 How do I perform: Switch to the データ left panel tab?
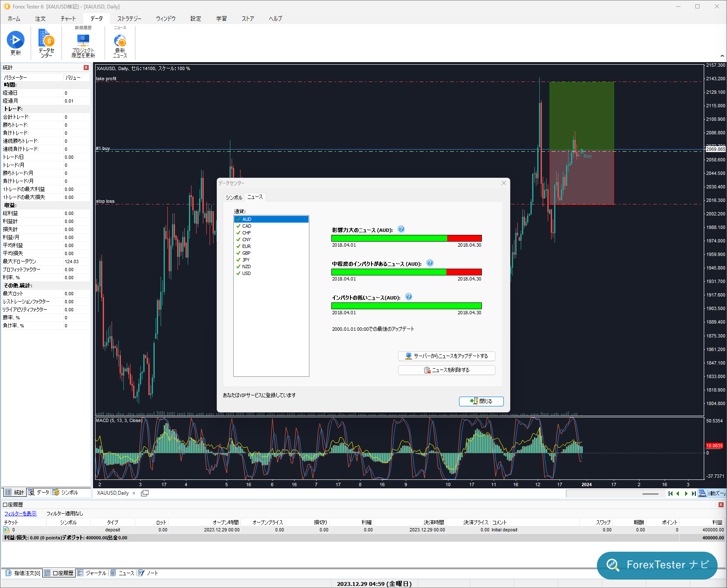[x=39, y=493]
